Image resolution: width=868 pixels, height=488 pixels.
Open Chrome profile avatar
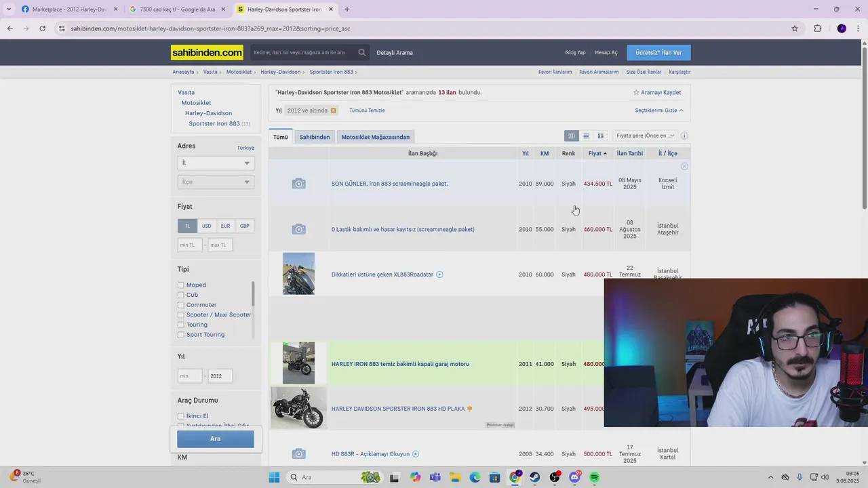(842, 28)
